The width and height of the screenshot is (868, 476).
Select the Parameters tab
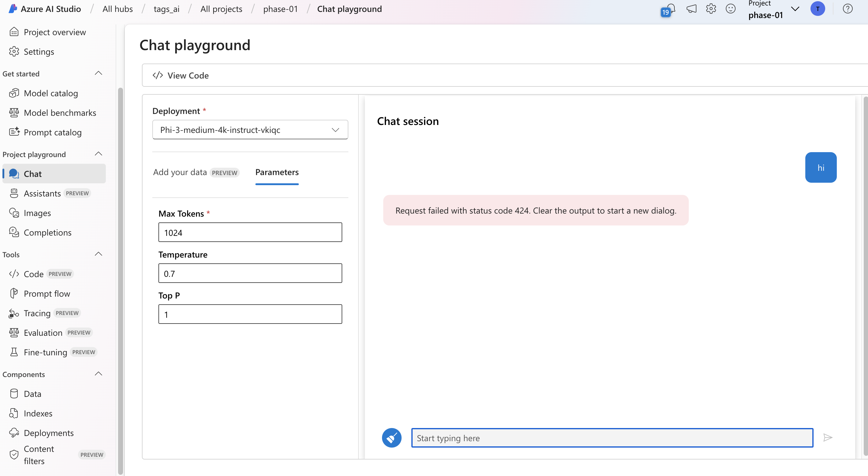pos(277,172)
